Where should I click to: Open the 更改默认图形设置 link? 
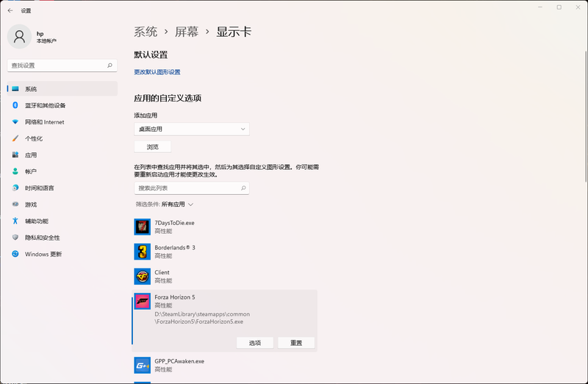click(x=157, y=72)
